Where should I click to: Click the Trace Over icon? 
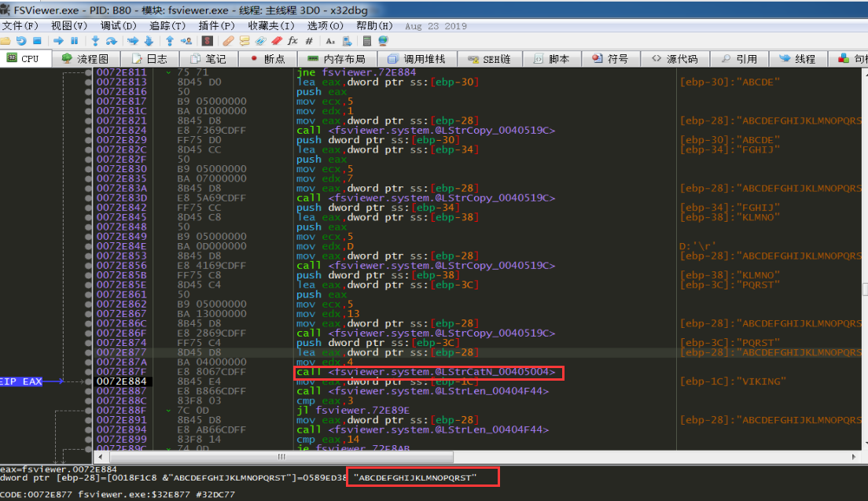149,40
